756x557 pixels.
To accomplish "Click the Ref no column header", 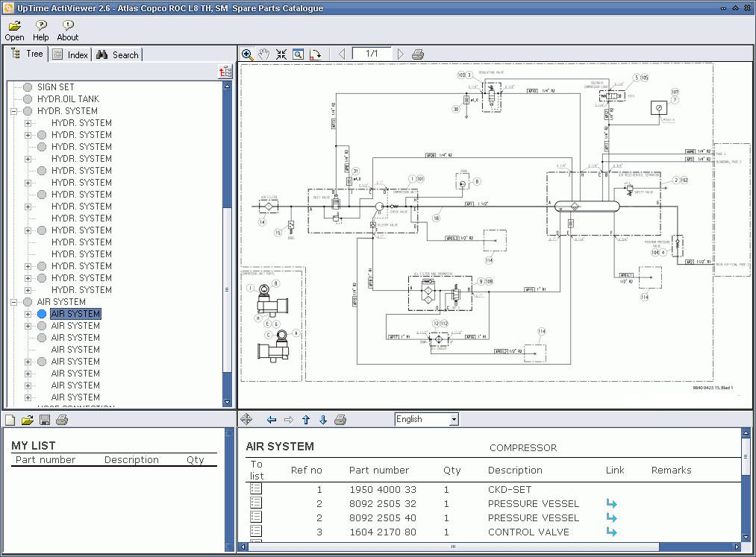I will (306, 470).
